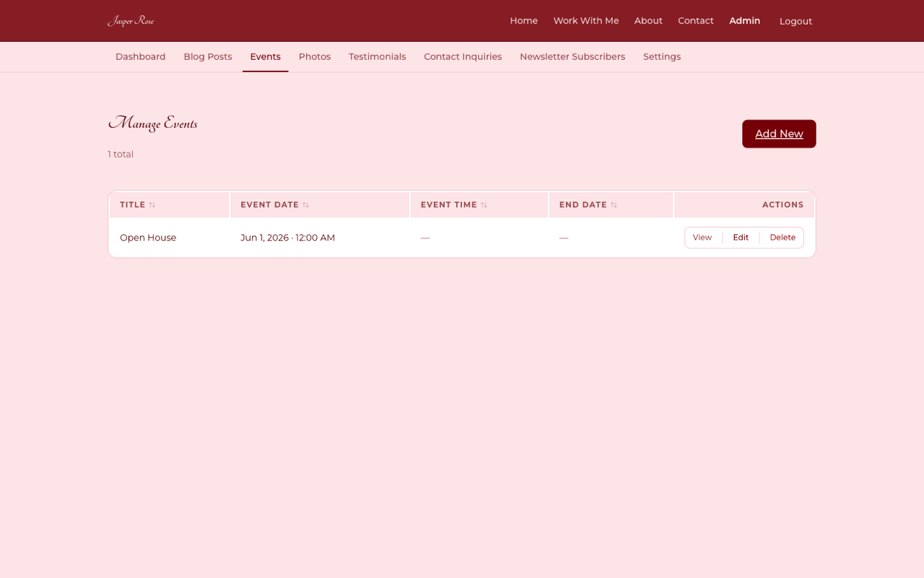Open Newsletter Subscribers tab
The width and height of the screenshot is (924, 578).
coord(572,56)
